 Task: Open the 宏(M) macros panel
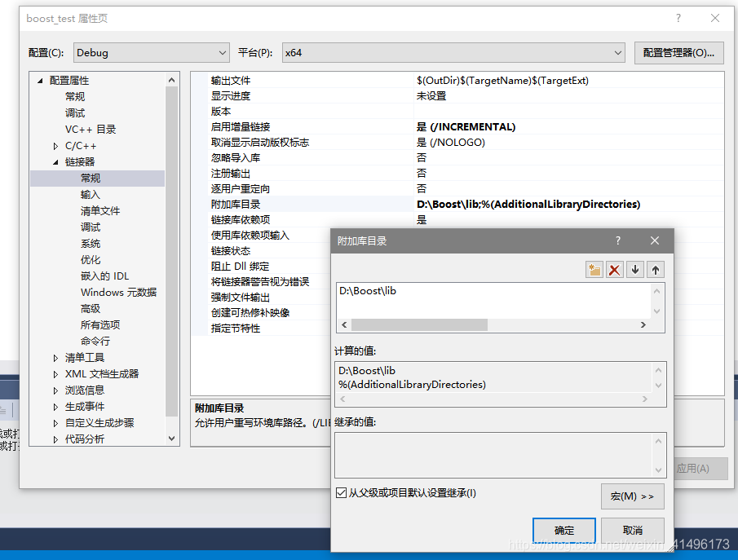632,496
